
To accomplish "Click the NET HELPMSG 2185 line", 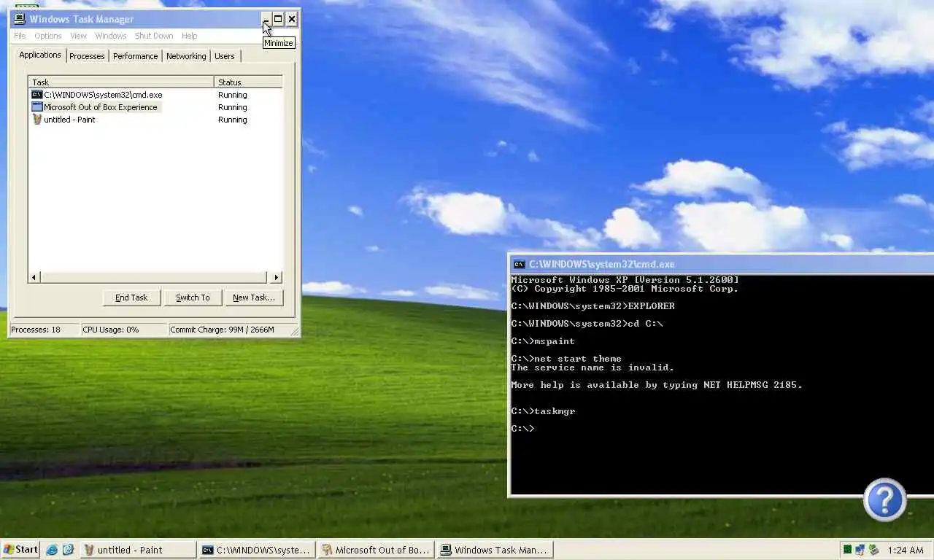I will click(657, 385).
